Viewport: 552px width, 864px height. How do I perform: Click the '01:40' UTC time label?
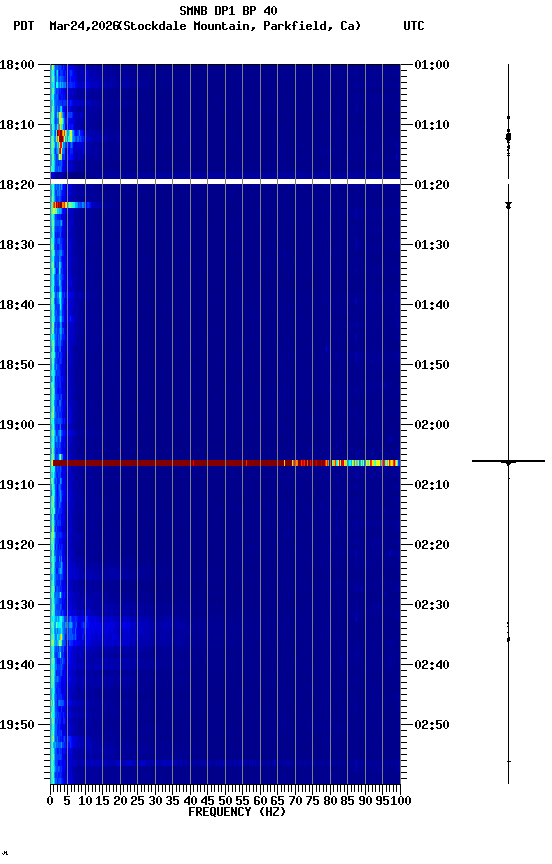[432, 305]
